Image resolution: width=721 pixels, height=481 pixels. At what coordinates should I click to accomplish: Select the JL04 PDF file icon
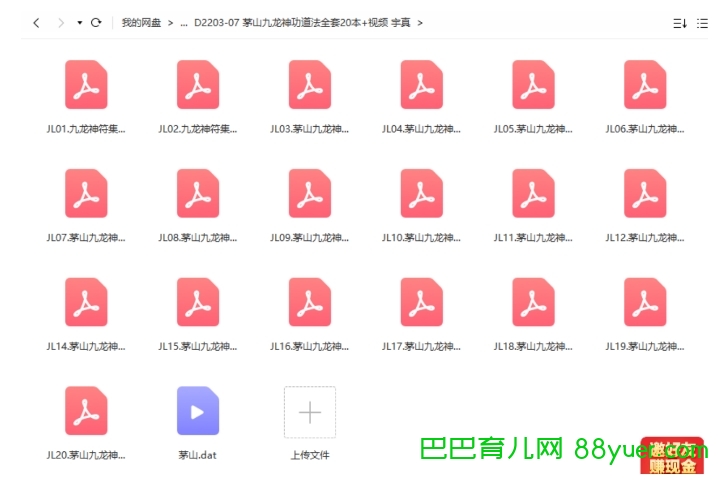coord(421,85)
